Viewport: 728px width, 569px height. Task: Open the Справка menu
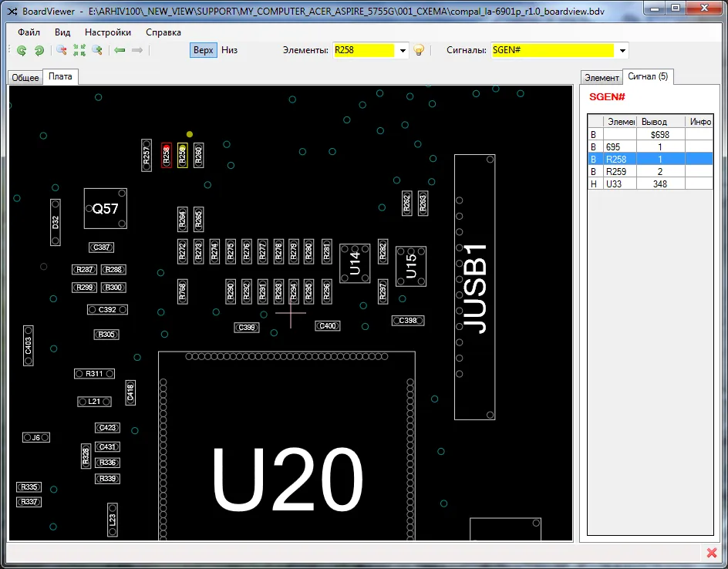coord(163,32)
